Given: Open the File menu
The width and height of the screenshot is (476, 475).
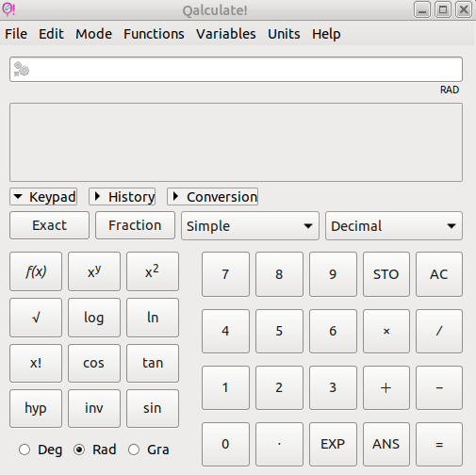Looking at the screenshot, I should [16, 34].
